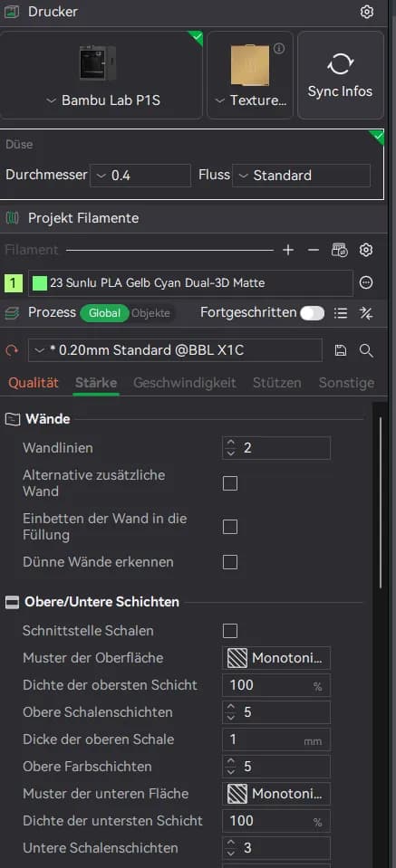Screen dimensions: 396x868
Task: Click the Dicke der oberen Schale field
Action: point(276,739)
